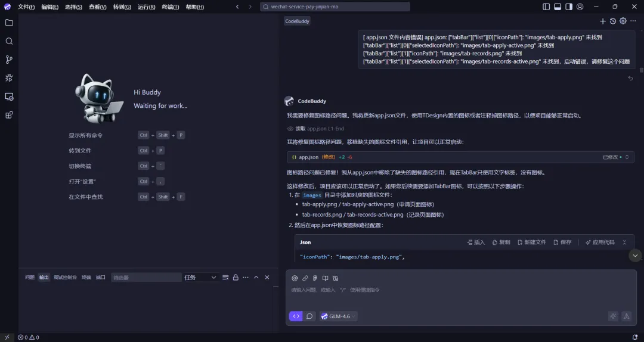
Task: Switch to the 调试控制台 panel tab
Action: tap(65, 278)
